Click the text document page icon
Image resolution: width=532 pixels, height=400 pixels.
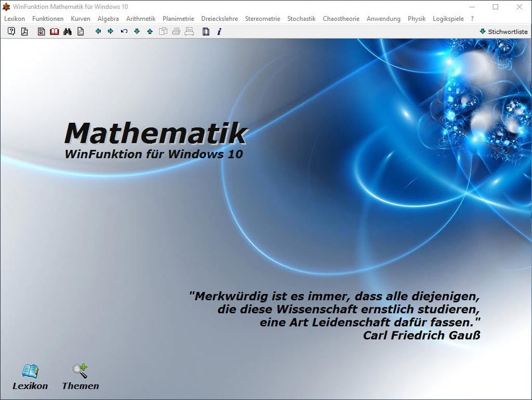pos(81,32)
